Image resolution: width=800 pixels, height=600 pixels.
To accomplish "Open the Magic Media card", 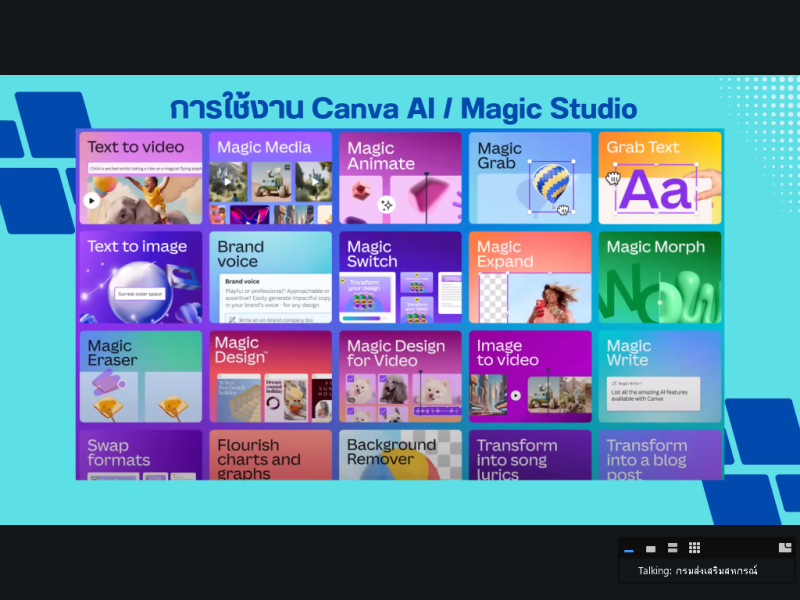I will pyautogui.click(x=270, y=178).
